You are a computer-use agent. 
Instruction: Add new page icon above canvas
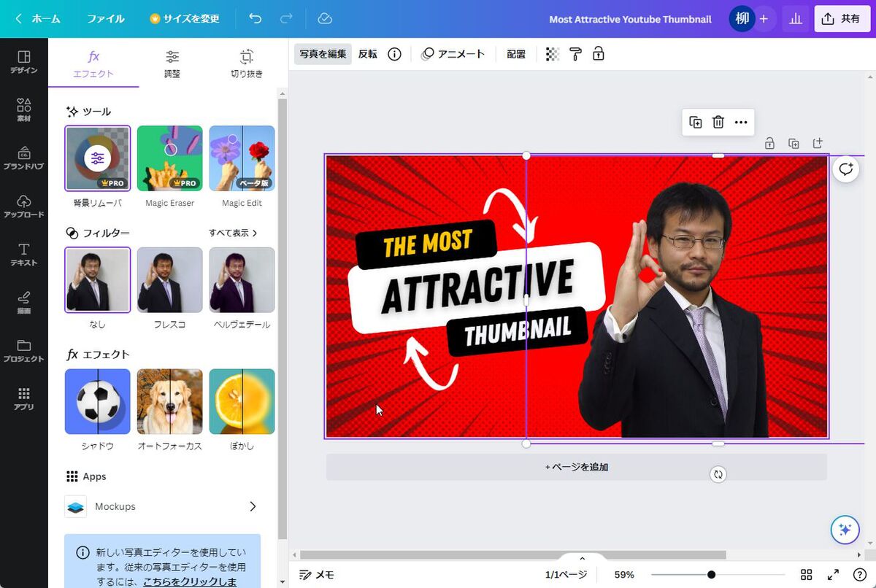(x=818, y=144)
